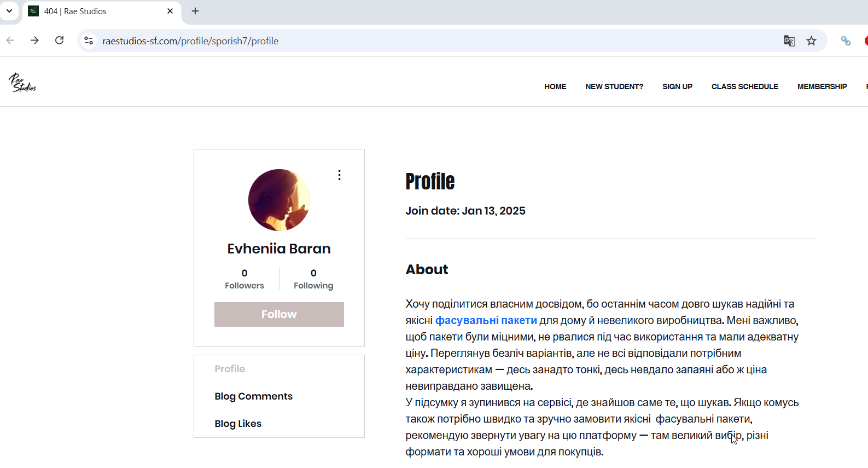868x468 pixels.
Task: Follow Evheniia Baran
Action: coord(279,314)
